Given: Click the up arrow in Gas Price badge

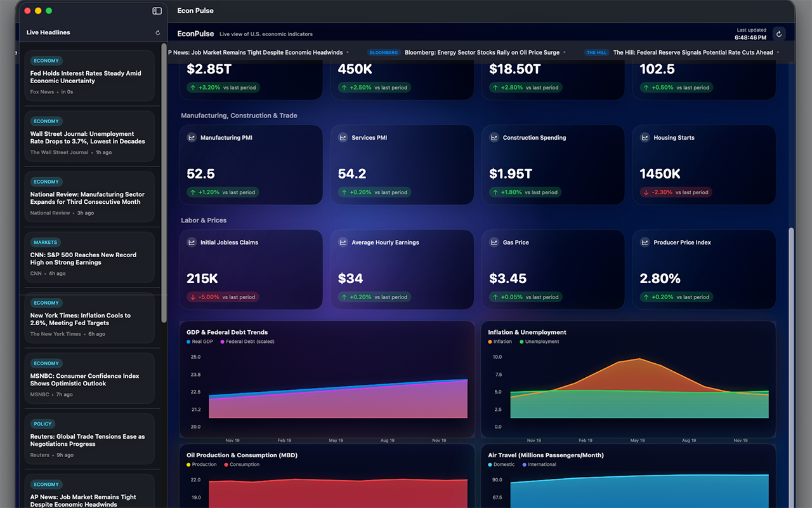Looking at the screenshot, I should pos(495,297).
